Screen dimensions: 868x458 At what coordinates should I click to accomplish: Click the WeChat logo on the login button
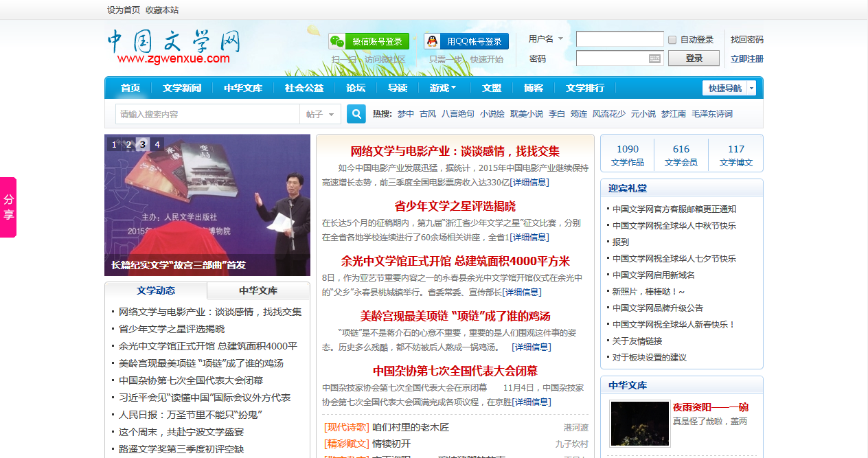point(337,42)
